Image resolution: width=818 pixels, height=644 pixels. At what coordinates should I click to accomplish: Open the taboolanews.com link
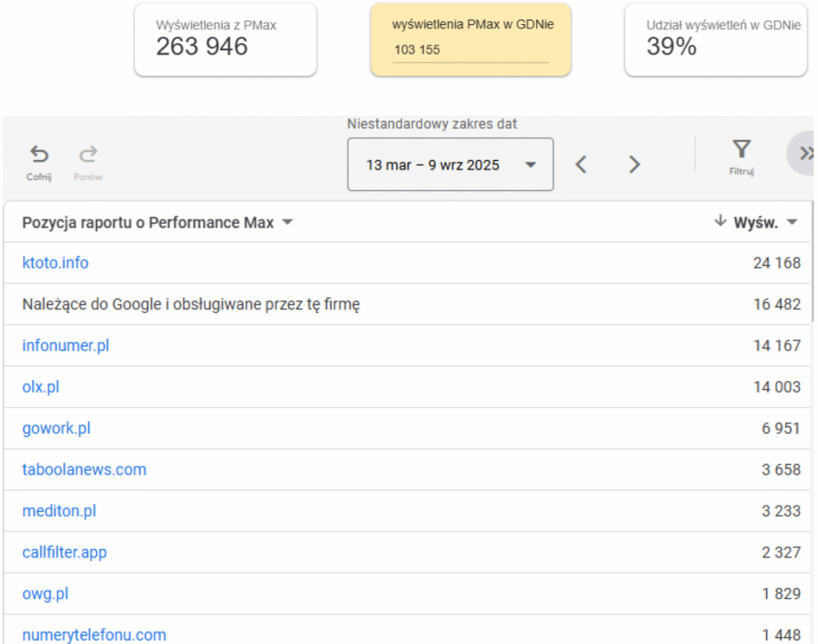84,470
